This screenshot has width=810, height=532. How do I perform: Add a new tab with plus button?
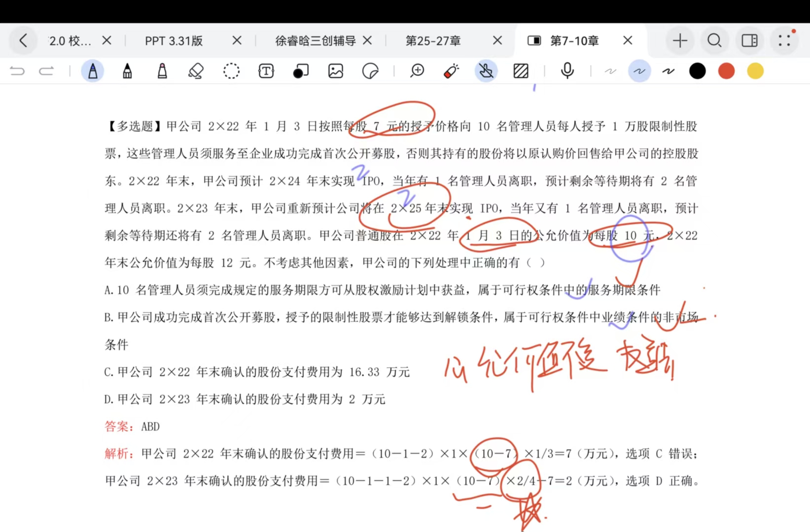(x=680, y=40)
